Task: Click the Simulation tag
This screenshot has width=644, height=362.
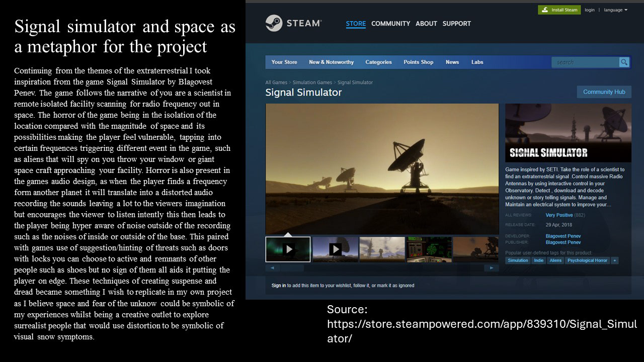Action: 518,260
